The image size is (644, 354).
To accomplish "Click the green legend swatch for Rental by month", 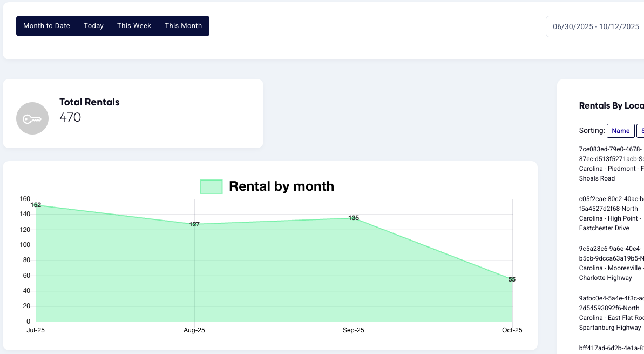I will (x=211, y=185).
